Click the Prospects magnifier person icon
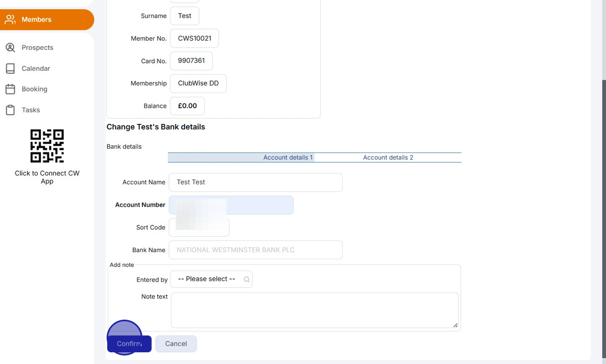 10,48
